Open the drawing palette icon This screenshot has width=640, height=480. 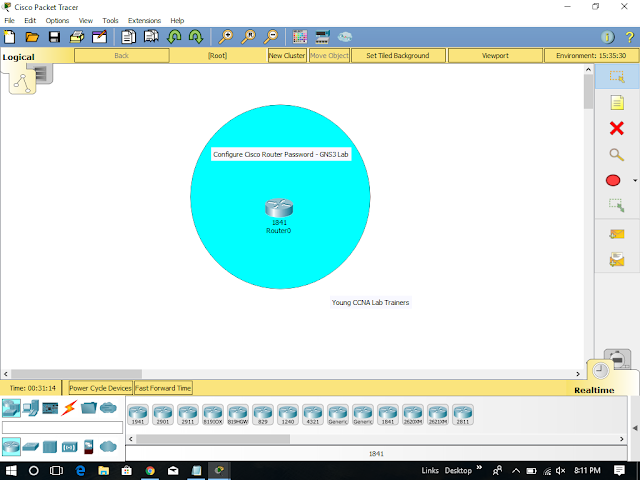pos(300,37)
